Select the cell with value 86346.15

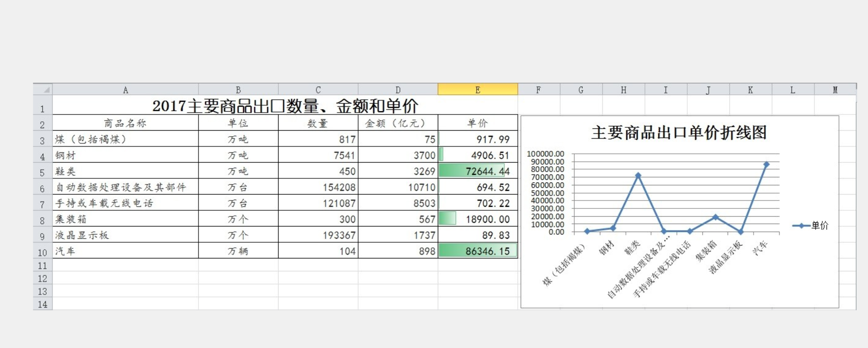pyautogui.click(x=477, y=251)
